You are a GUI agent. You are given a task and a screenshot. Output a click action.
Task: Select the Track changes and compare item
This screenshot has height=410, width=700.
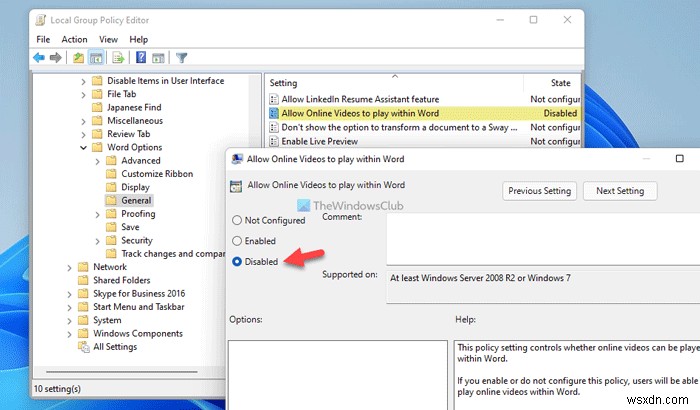173,254
